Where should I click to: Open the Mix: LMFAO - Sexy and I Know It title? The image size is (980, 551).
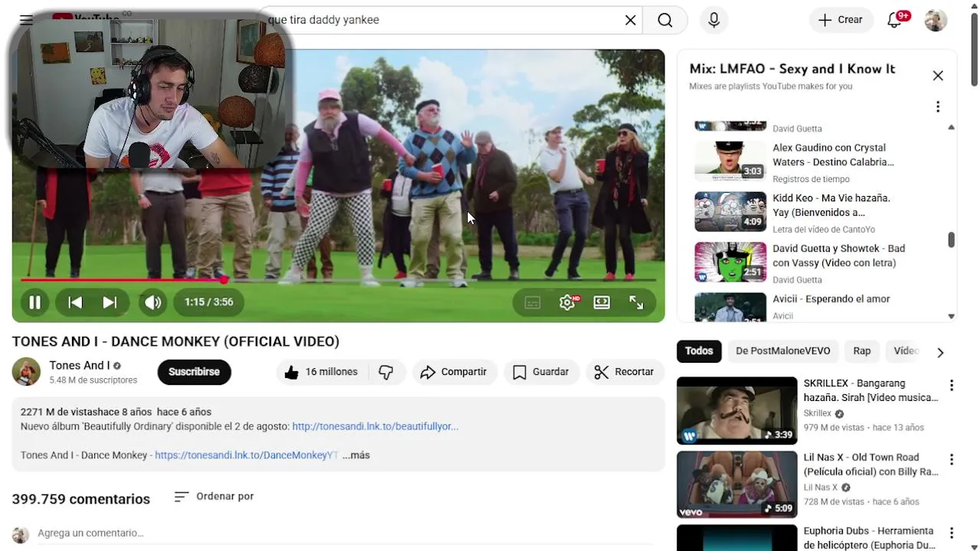(x=792, y=69)
